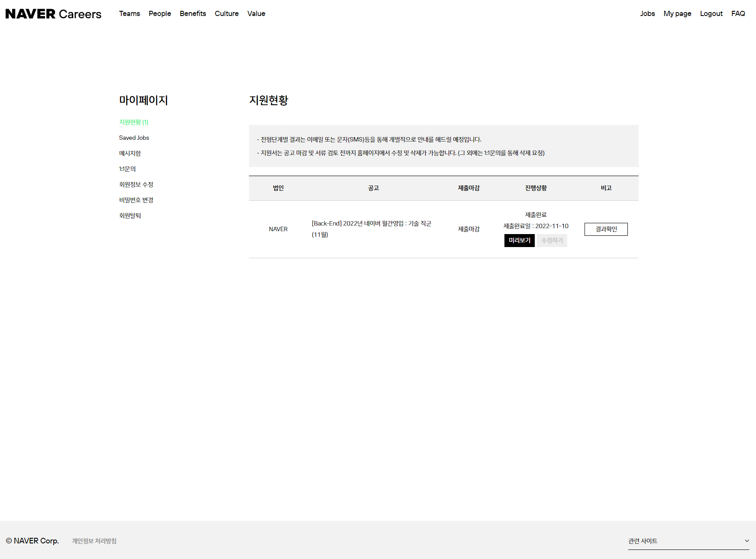Open the People menu item
The height and width of the screenshot is (559, 756).
click(160, 13)
